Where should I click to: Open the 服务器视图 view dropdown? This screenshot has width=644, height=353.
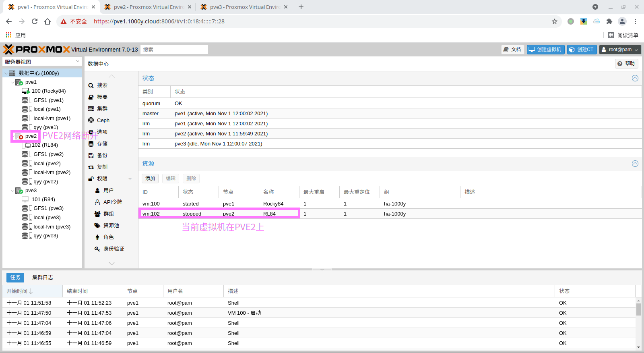[x=42, y=62]
